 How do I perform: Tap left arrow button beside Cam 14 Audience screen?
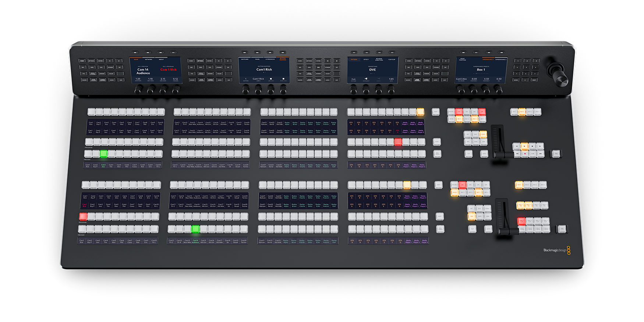110,61
